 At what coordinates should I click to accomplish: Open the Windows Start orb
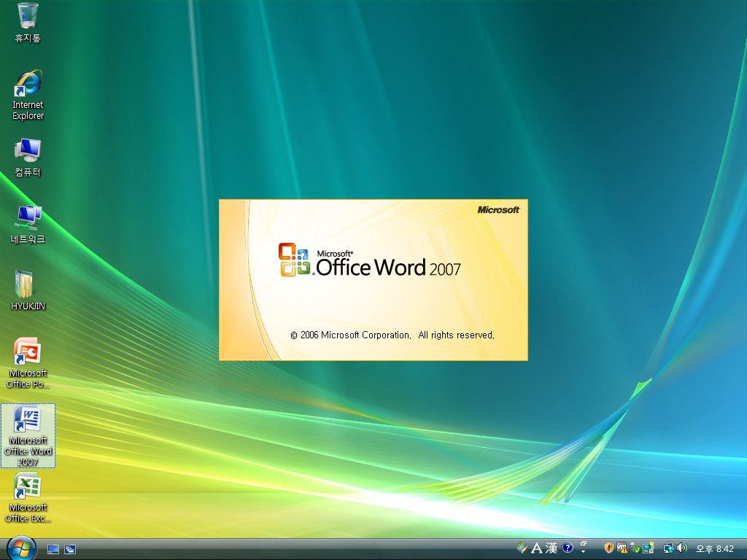pyautogui.click(x=21, y=548)
